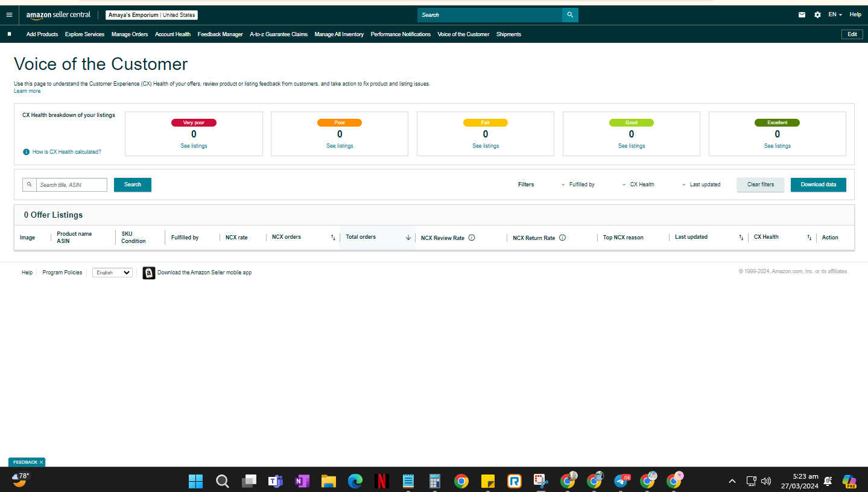Click the magnifier icon beside title search
This screenshot has width=868, height=492.
pos(30,184)
